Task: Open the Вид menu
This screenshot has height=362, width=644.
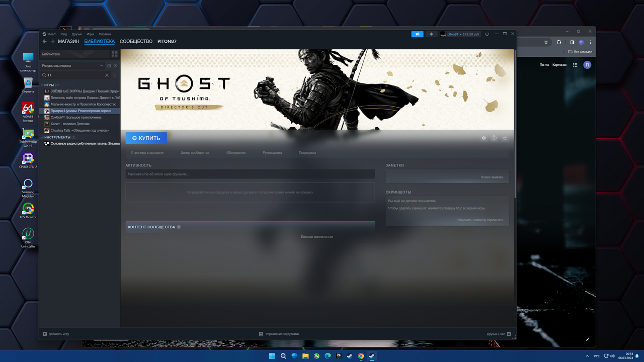Action: (64, 34)
